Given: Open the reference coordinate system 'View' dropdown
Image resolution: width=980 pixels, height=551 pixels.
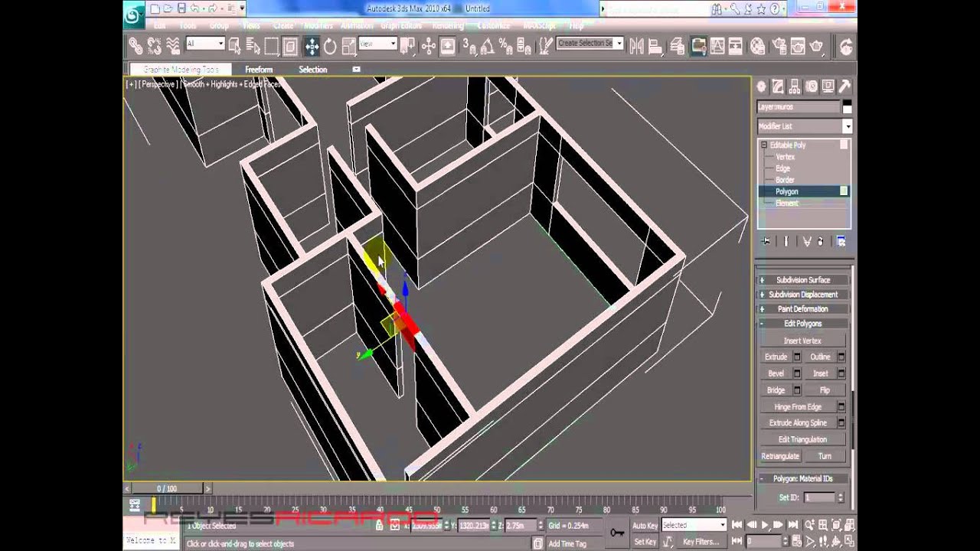Looking at the screenshot, I should 377,44.
